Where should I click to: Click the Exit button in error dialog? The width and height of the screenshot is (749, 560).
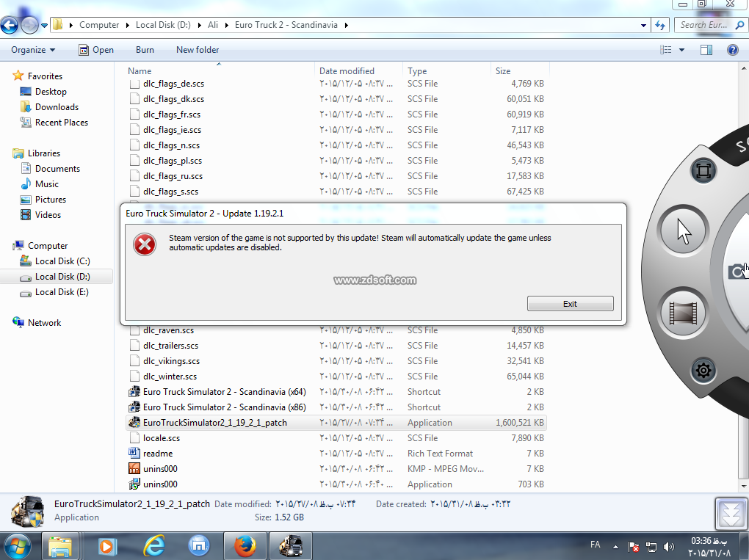[x=570, y=304]
